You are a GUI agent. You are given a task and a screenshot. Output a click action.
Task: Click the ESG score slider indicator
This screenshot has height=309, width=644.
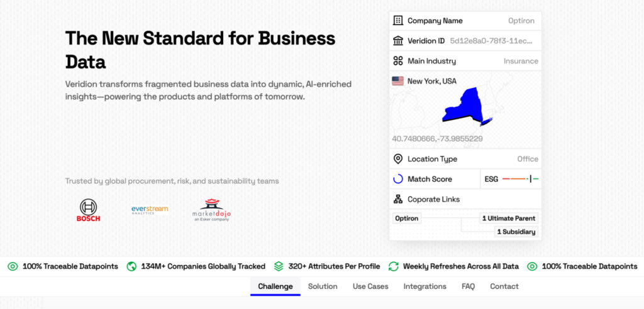tap(530, 179)
